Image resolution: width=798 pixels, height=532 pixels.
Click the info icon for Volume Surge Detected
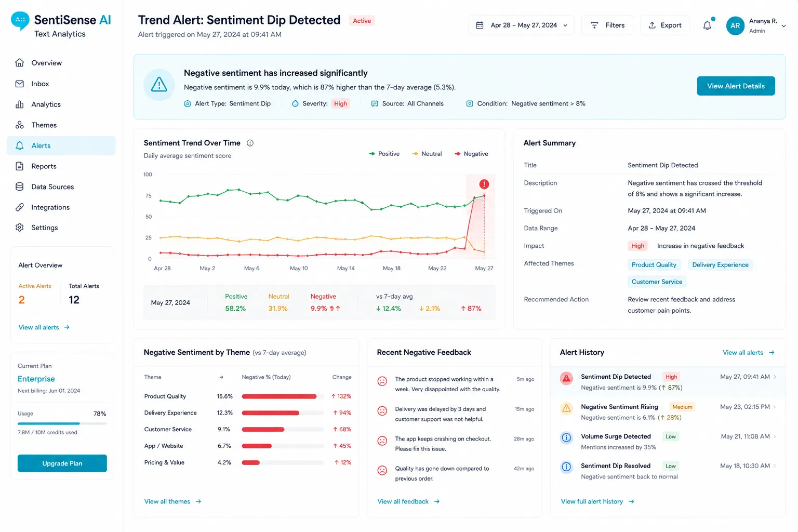pos(566,437)
